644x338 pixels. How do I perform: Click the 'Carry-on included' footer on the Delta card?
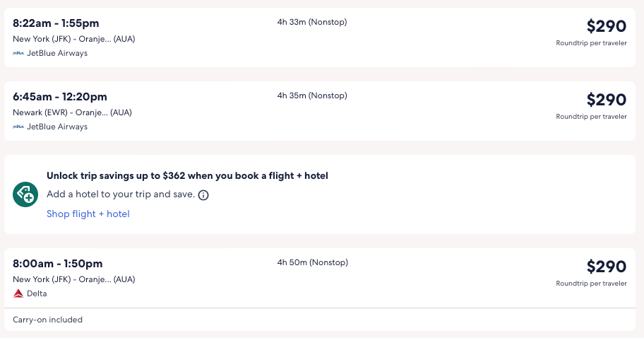pyautogui.click(x=48, y=320)
